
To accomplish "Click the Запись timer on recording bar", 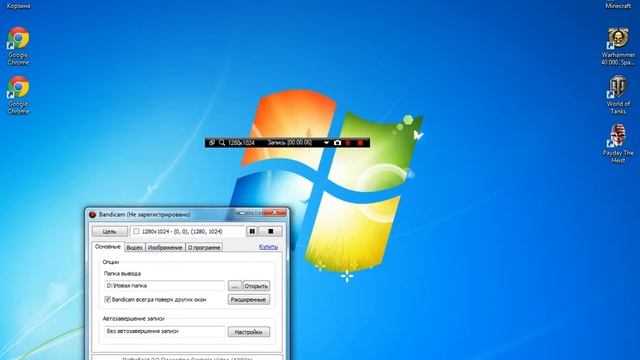I will (x=289, y=143).
